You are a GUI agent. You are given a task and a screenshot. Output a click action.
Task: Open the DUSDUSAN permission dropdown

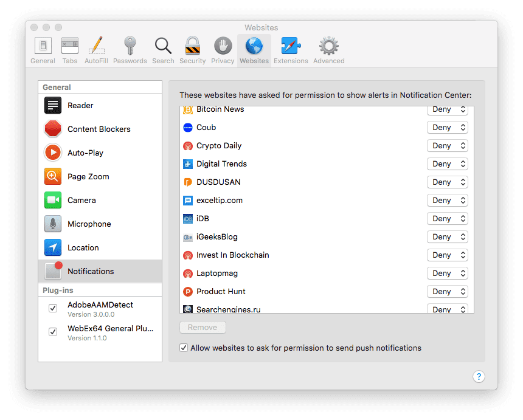coord(447,182)
